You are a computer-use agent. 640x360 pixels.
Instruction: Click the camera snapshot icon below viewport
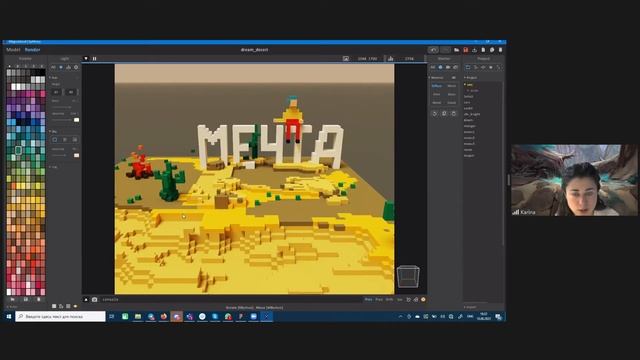94,300
